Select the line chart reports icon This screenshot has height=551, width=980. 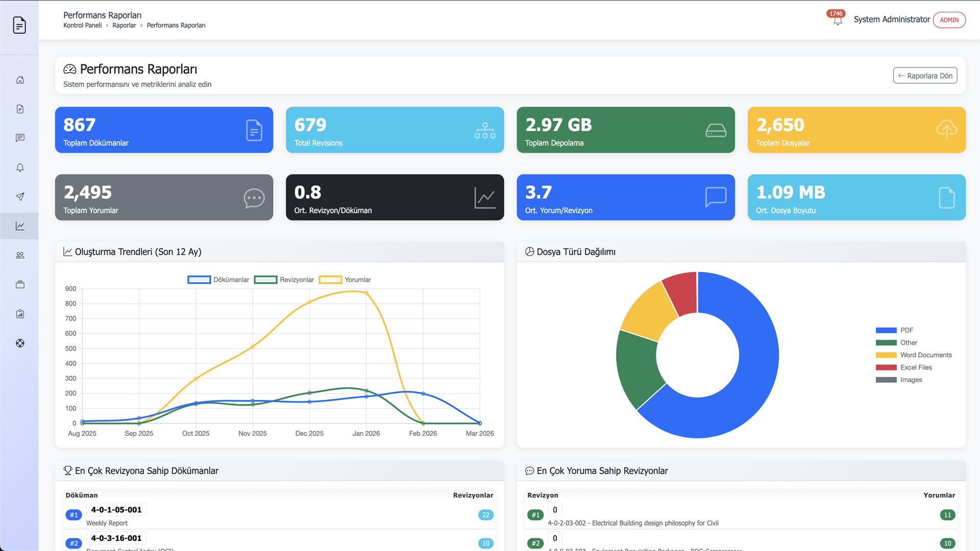point(20,226)
